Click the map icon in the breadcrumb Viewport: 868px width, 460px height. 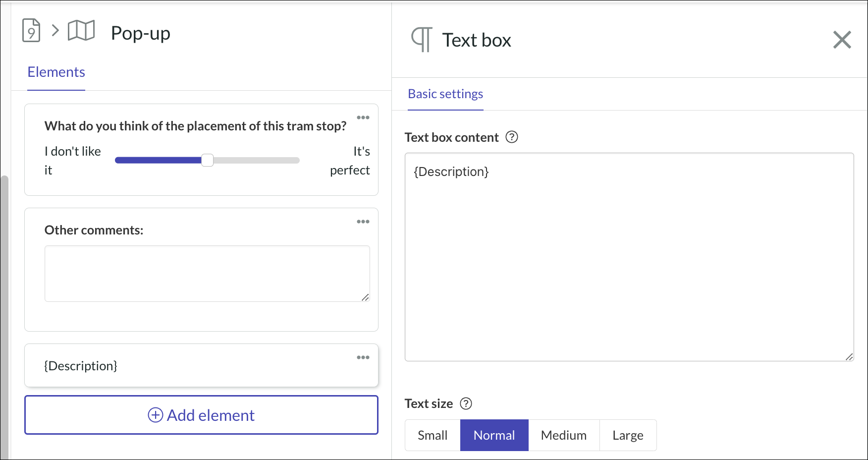[81, 31]
